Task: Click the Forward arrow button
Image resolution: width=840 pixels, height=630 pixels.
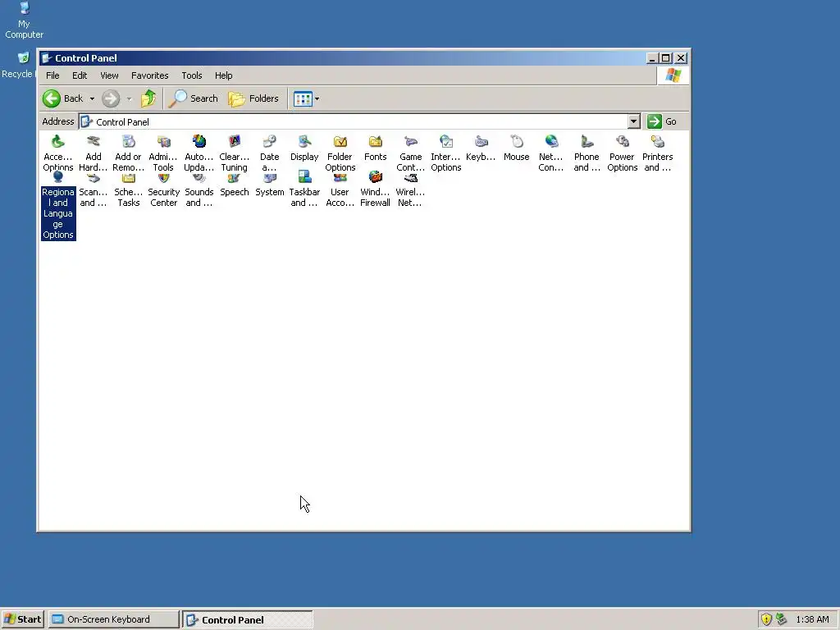Action: [x=111, y=98]
